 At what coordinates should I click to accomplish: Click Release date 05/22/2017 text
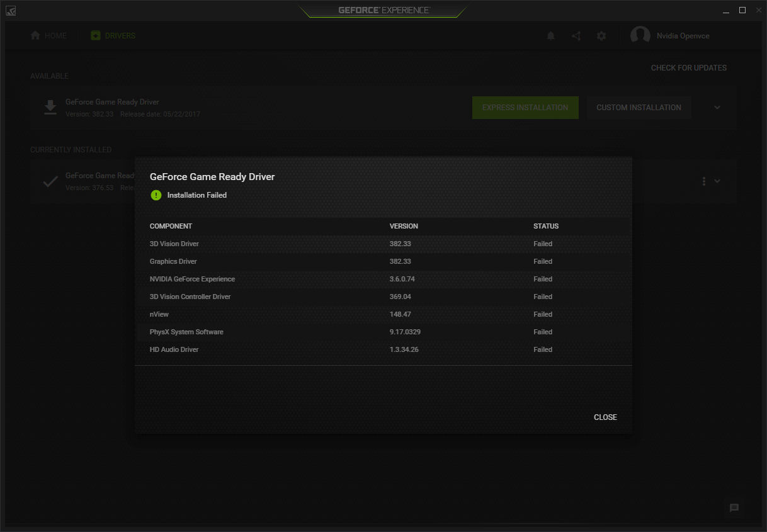tap(161, 115)
